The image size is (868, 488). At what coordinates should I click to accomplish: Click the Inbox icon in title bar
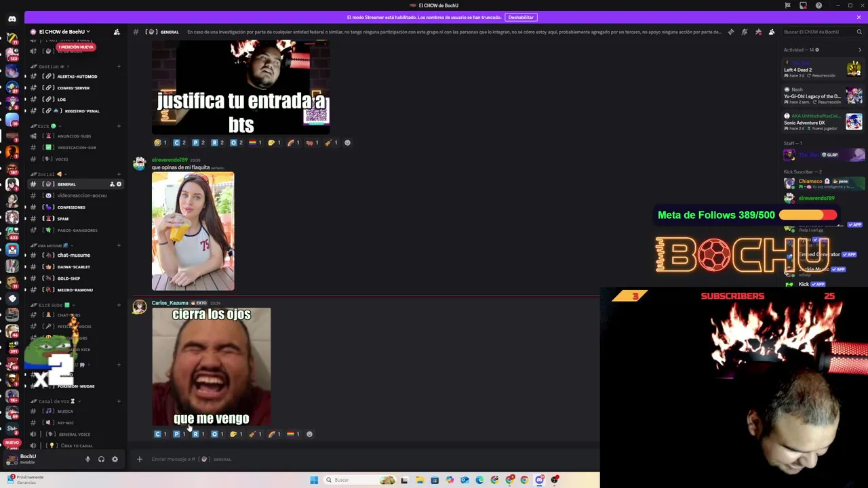(803, 5)
